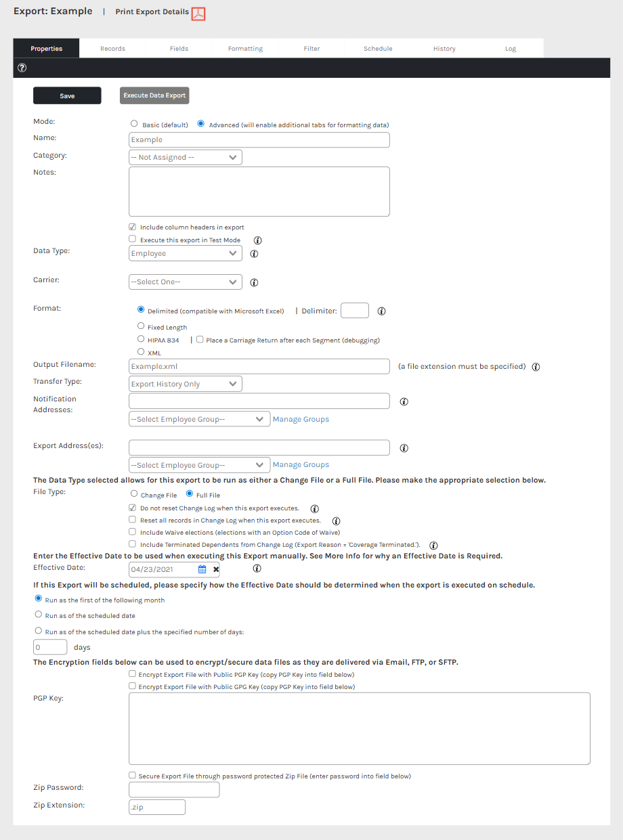Screen dimensions: 623x840
Task: Select the Change File radio button
Action: click(134, 495)
